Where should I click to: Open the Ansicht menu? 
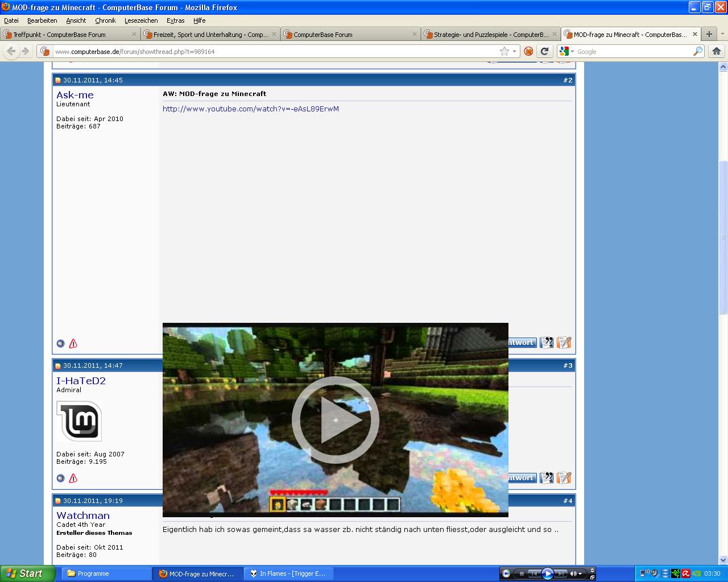[76, 20]
